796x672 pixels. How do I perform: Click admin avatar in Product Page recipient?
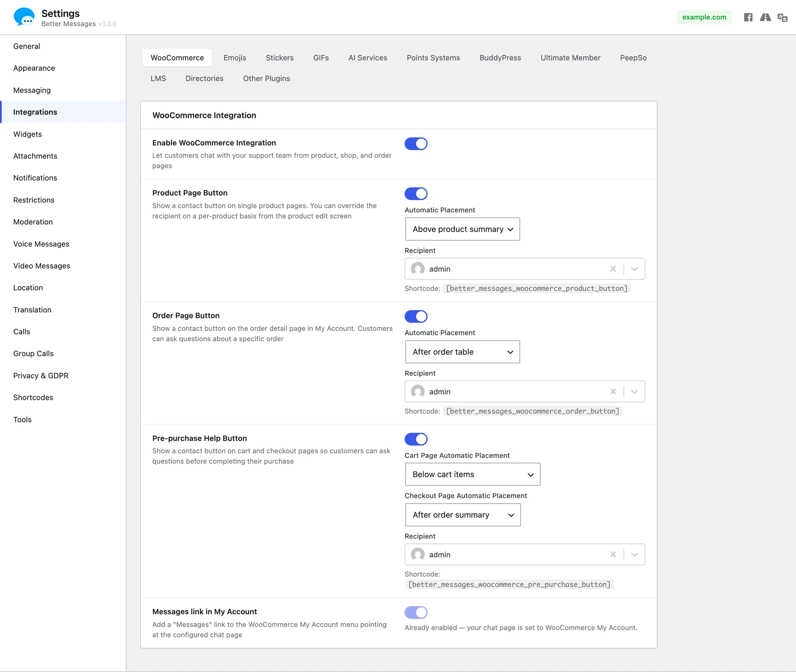click(418, 269)
